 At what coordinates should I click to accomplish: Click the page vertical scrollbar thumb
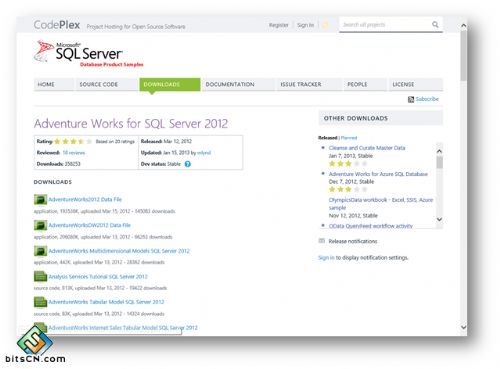pyautogui.click(x=464, y=55)
